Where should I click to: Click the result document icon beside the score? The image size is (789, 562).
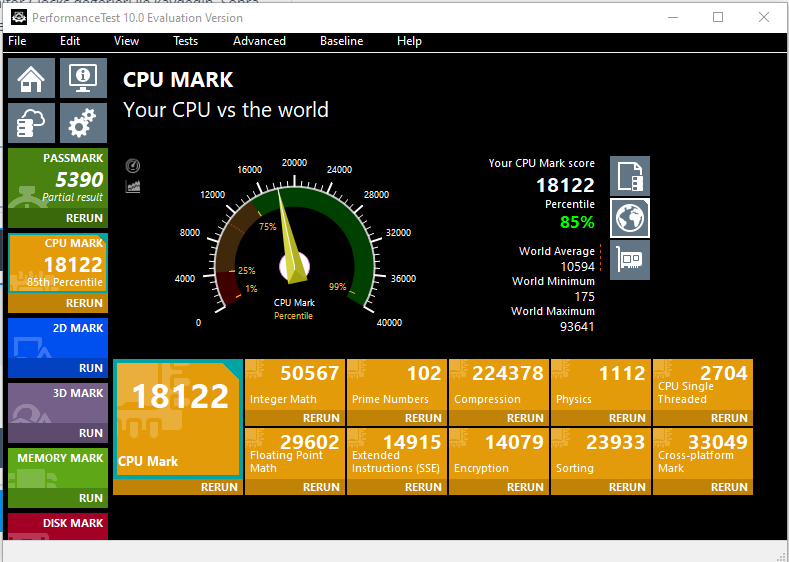[x=630, y=176]
